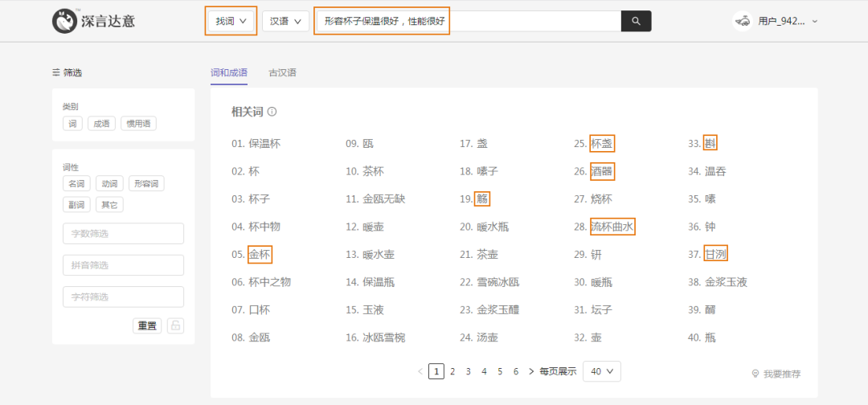Click the search query input field
Screen dimensions: 868x405
point(469,21)
